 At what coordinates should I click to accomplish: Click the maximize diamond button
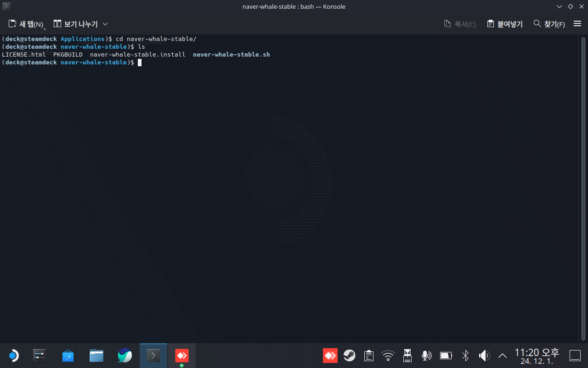[571, 6]
